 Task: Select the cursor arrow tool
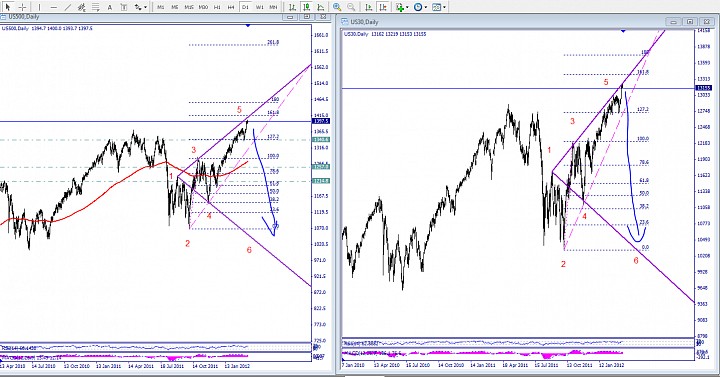pyautogui.click(x=7, y=7)
